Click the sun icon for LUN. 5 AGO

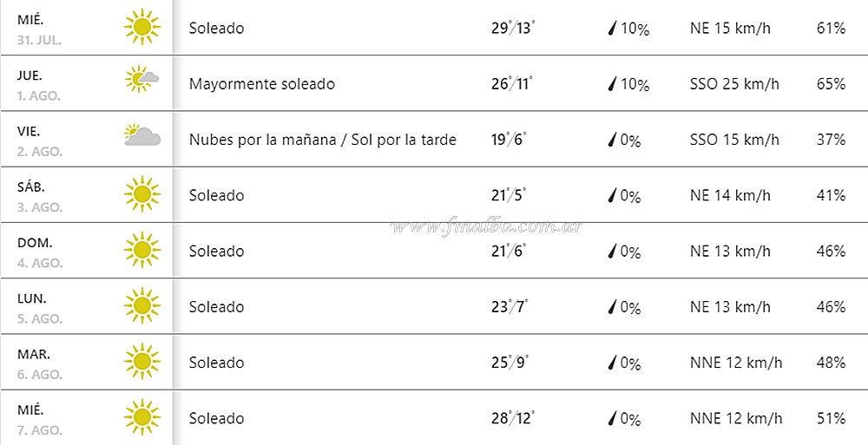[x=142, y=305]
